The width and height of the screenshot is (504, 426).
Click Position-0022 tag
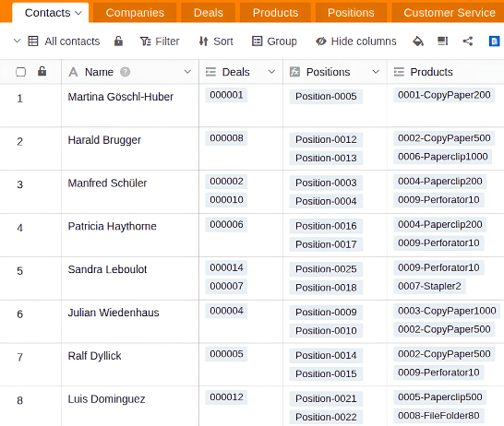326,417
